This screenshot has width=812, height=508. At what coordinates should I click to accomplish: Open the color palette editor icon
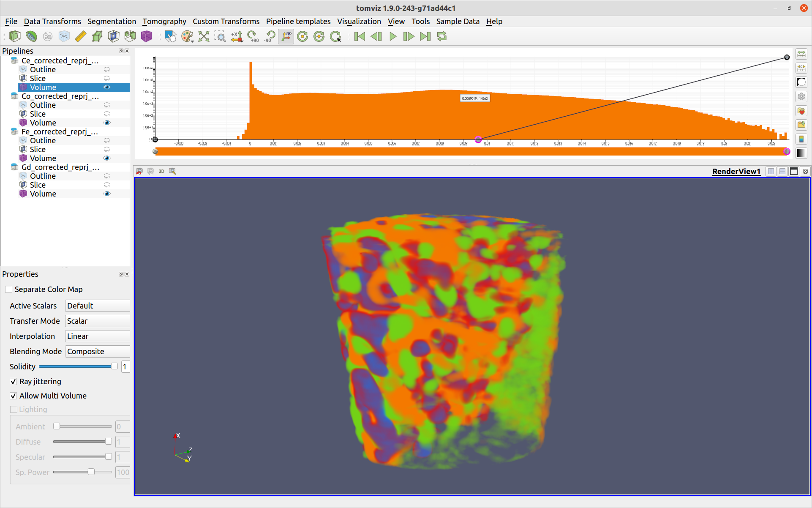point(187,37)
